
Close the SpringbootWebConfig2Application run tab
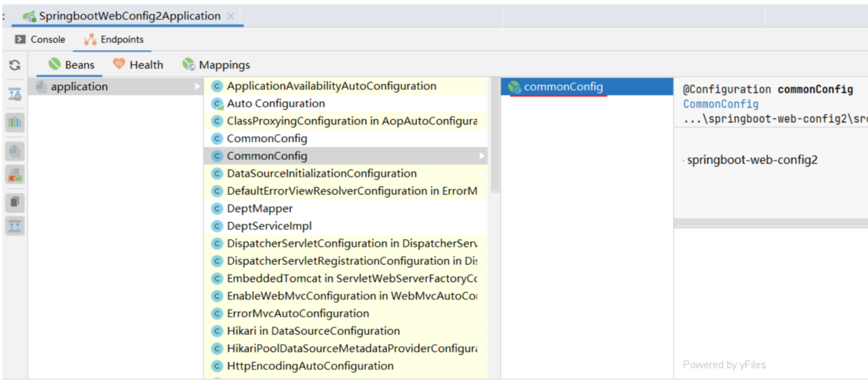pos(231,16)
